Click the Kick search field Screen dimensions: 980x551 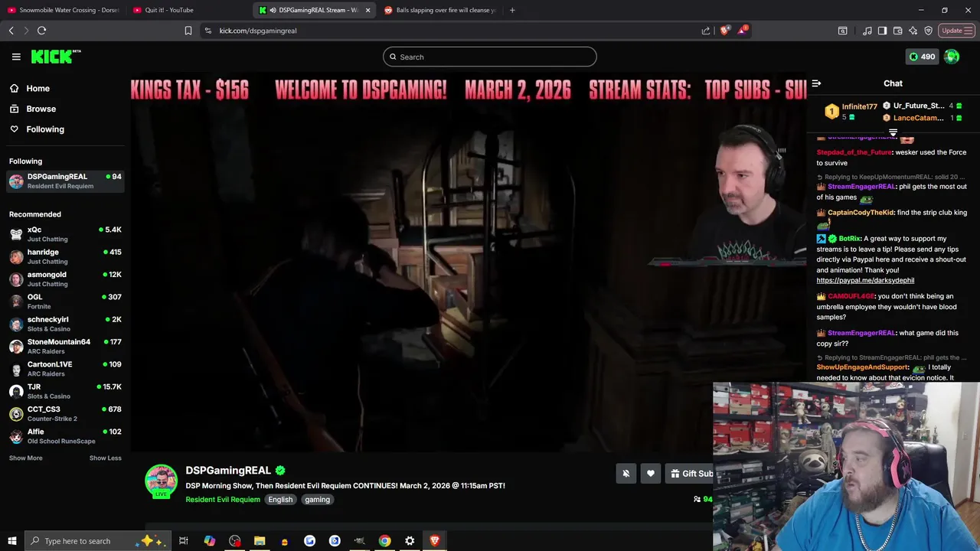490,57
